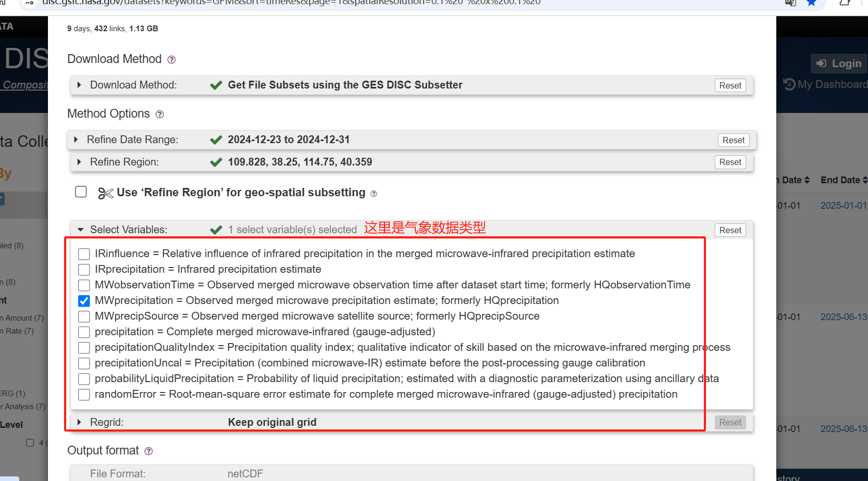This screenshot has height=481, width=868.
Task: Click browser translate icon in address bar
Action: coord(790,3)
